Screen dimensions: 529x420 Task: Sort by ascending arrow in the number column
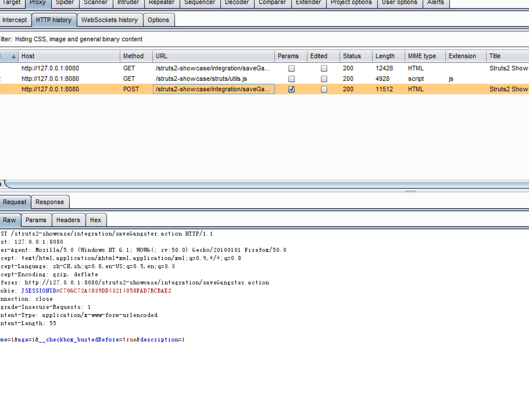13,56
